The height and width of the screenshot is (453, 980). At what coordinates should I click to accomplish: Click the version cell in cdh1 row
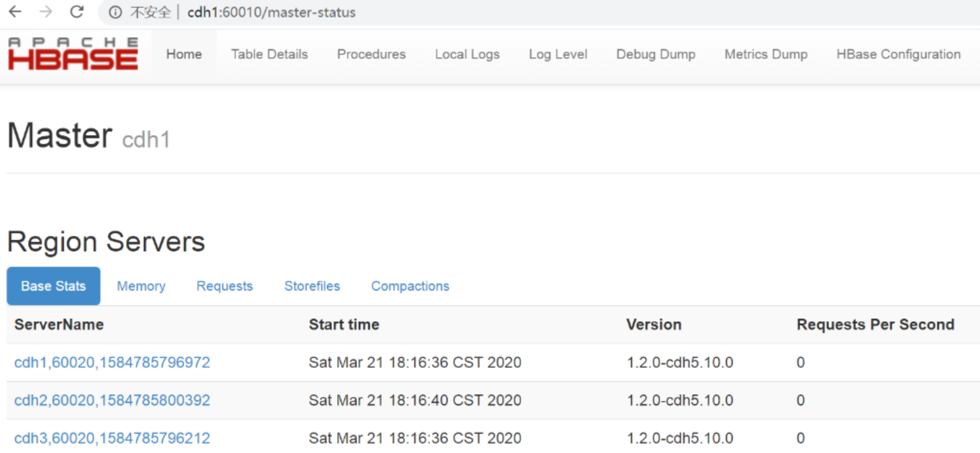click(x=679, y=363)
